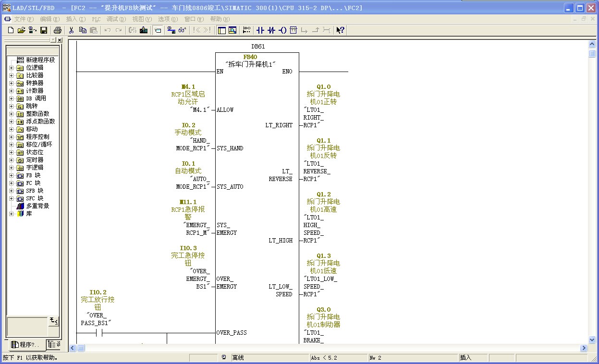Screen dimensions: 599x364
Task: Select the 多重背景 icon in the tree
Action: (20, 206)
